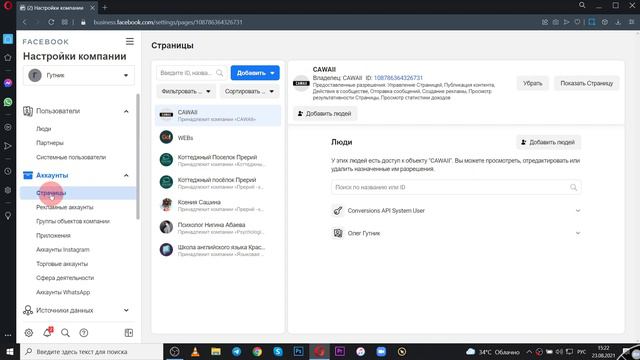The width and height of the screenshot is (640, 360).
Task: Toggle the sidebar layout panel icon
Action: 129,333
